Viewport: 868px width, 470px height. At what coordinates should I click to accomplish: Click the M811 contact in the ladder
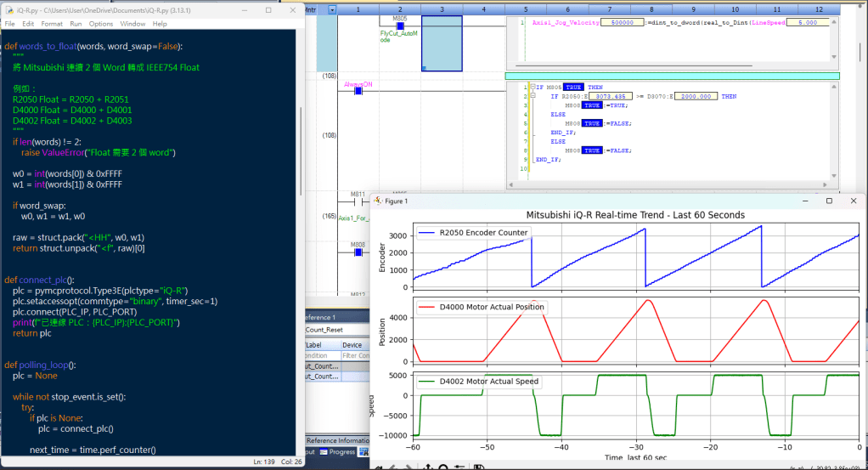(x=358, y=202)
